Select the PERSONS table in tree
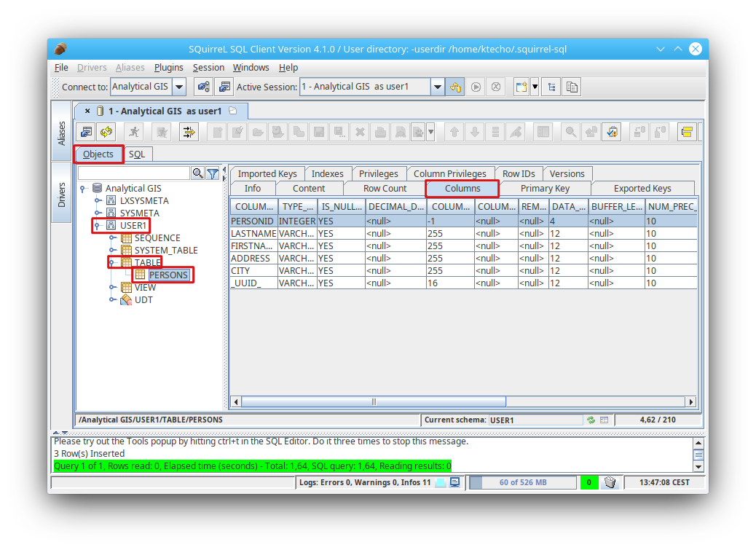 point(168,275)
